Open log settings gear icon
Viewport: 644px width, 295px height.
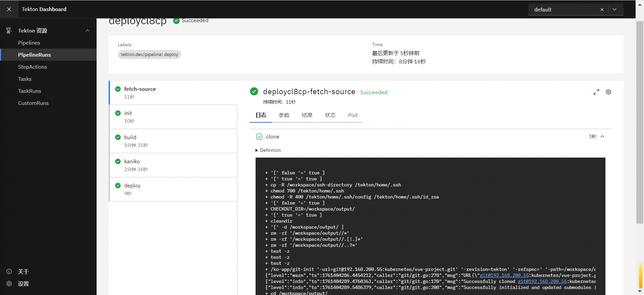click(608, 92)
